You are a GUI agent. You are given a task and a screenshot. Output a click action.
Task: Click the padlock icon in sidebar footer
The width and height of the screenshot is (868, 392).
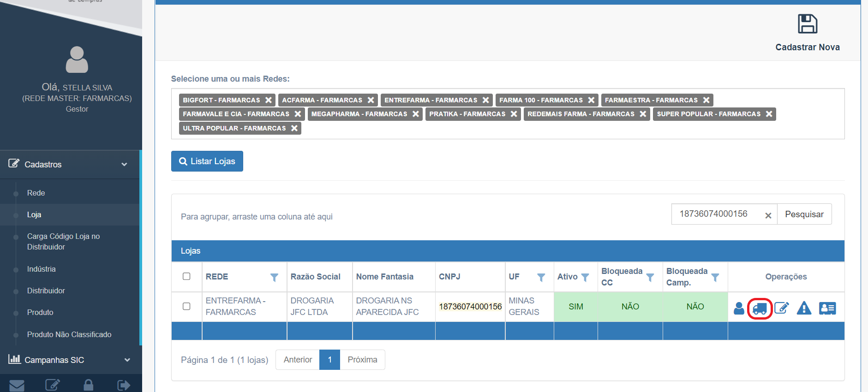pos(88,385)
